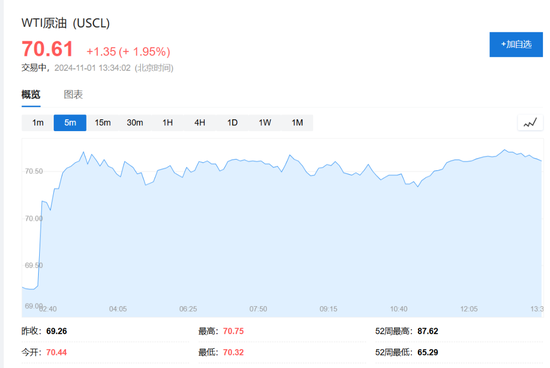Show the 1W weekly chart
The image size is (550, 368).
(x=265, y=123)
